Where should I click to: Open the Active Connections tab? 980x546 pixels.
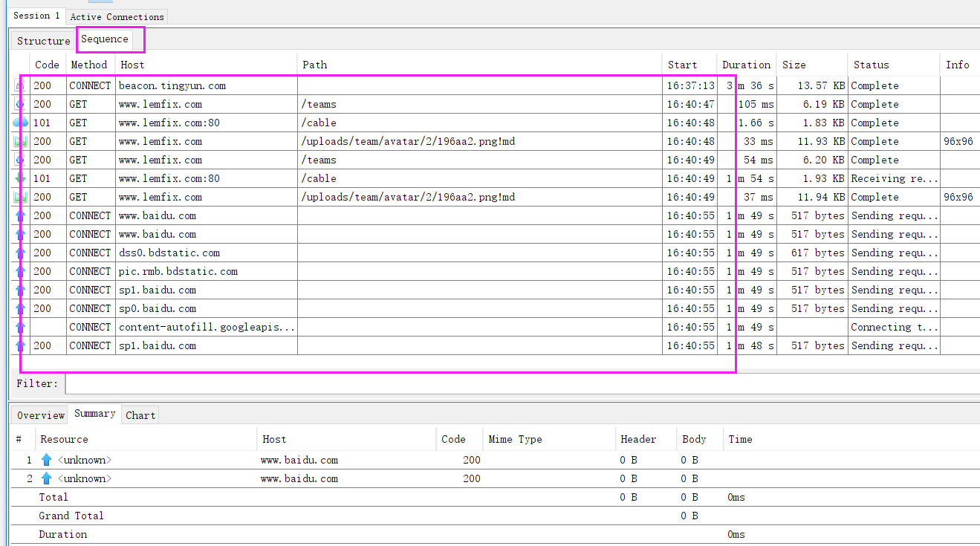[x=117, y=16]
